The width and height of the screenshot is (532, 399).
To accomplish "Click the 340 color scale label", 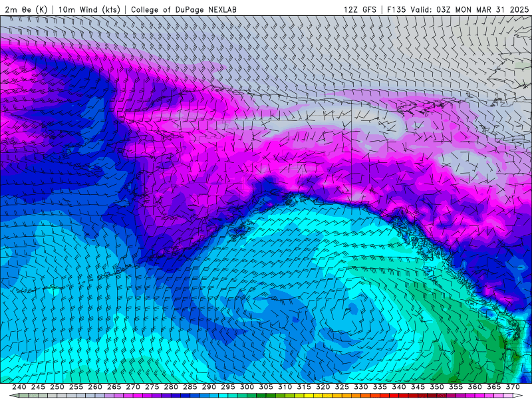I will point(399,387).
